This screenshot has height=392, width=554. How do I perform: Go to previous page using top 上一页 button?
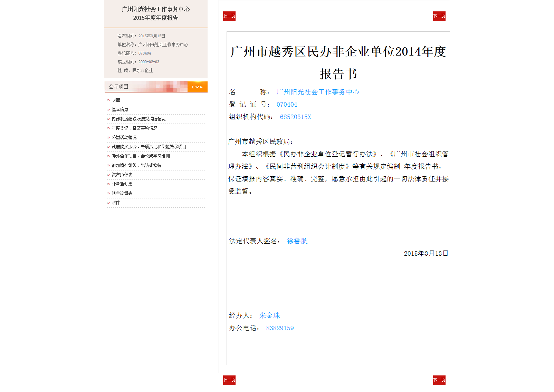point(229,16)
